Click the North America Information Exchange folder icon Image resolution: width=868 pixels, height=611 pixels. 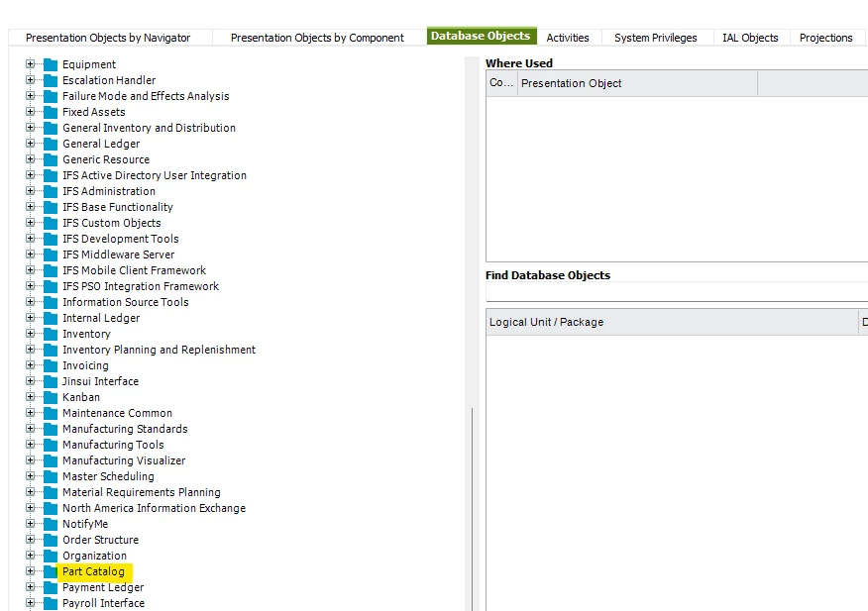(x=51, y=508)
